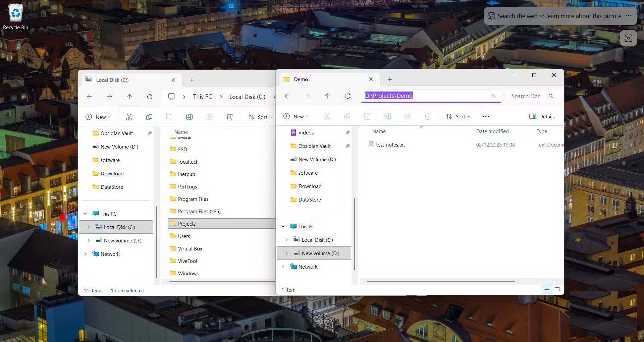Expand Local Disk (C:) in Demo window tree
The width and height of the screenshot is (644, 342).
(x=286, y=240)
